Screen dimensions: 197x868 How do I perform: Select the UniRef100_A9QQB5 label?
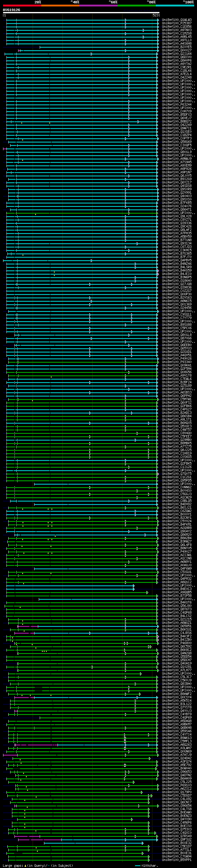tap(177, 592)
